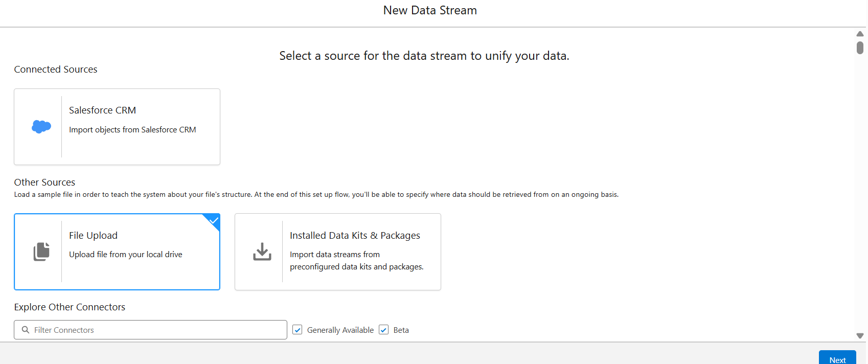Click the Salesforce CRM cloud icon
Image resolution: width=868 pixels, height=364 pixels.
click(41, 126)
